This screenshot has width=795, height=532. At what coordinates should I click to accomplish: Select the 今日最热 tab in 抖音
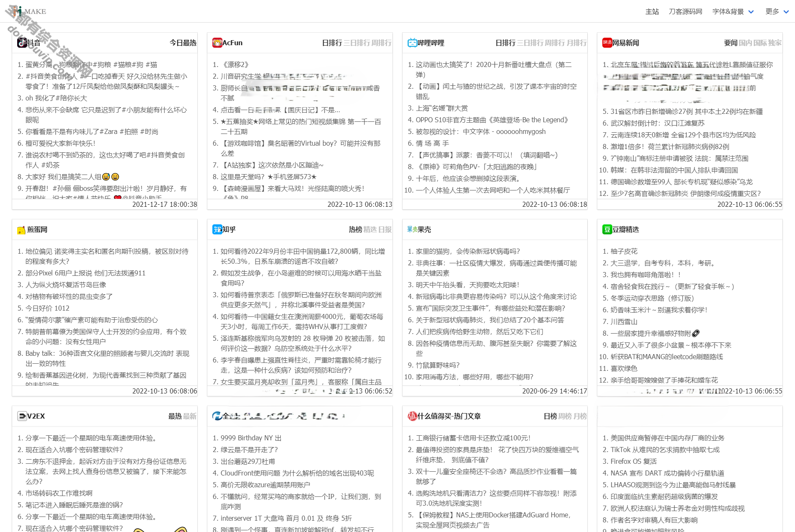tap(183, 43)
